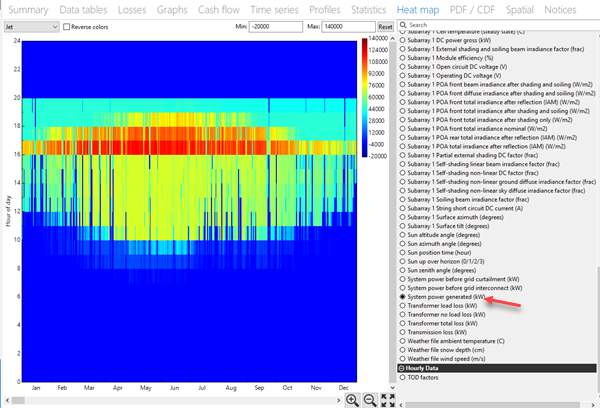600x408 pixels.
Task: Click the zoom out magnifier icon
Action: pos(371,400)
